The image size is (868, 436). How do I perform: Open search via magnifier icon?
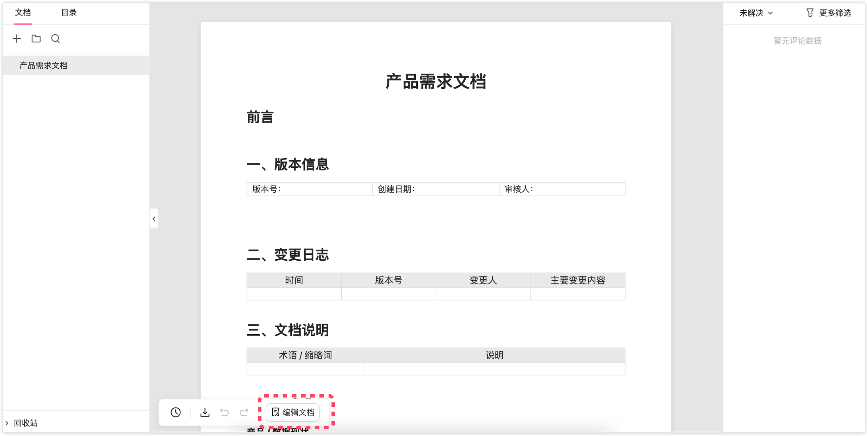56,39
